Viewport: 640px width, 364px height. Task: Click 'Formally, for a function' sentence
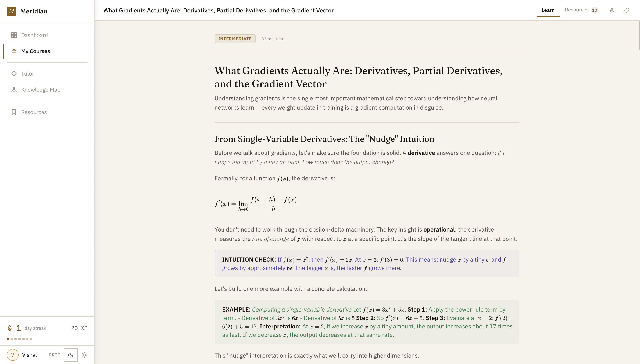[x=275, y=178]
